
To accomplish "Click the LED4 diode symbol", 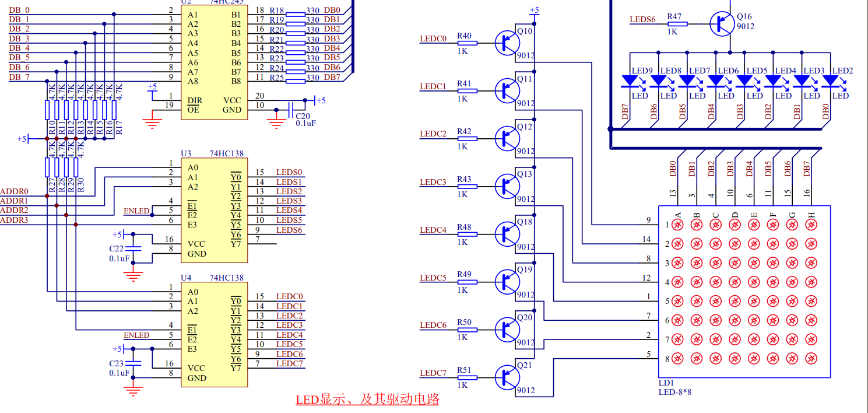I will tap(773, 80).
